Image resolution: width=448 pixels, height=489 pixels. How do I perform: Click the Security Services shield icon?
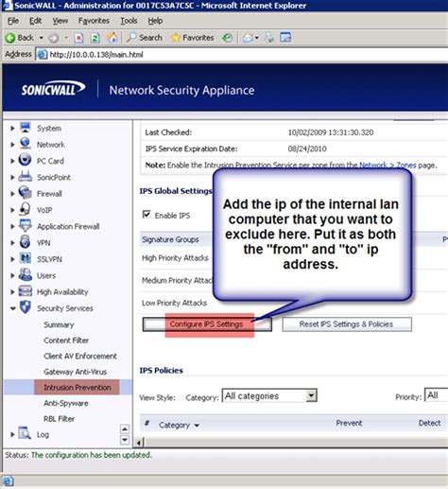pos(26,307)
